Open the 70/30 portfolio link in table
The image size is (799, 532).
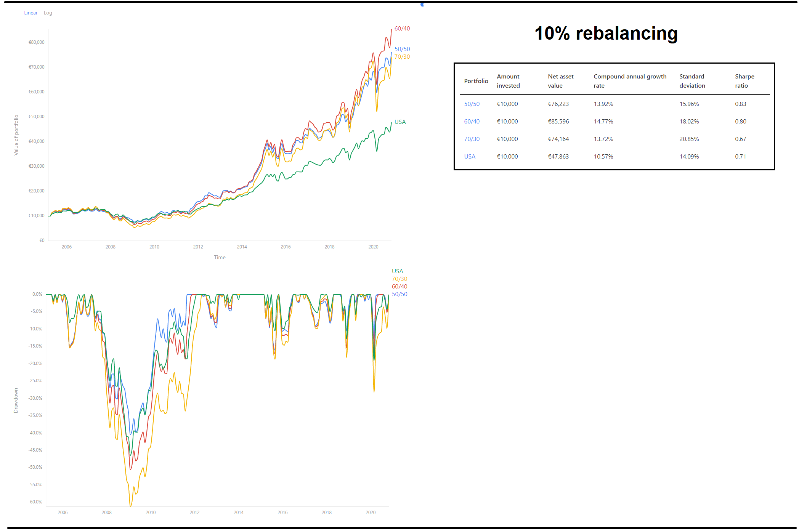point(472,139)
